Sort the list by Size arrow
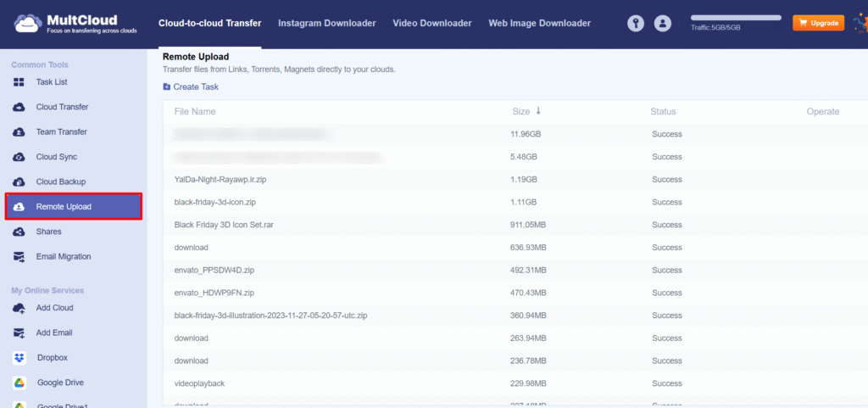 (x=537, y=111)
